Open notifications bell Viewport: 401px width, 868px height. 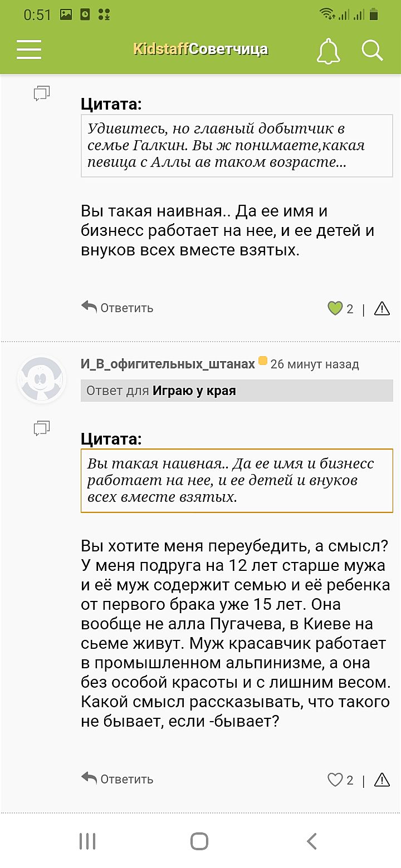pyautogui.click(x=328, y=51)
